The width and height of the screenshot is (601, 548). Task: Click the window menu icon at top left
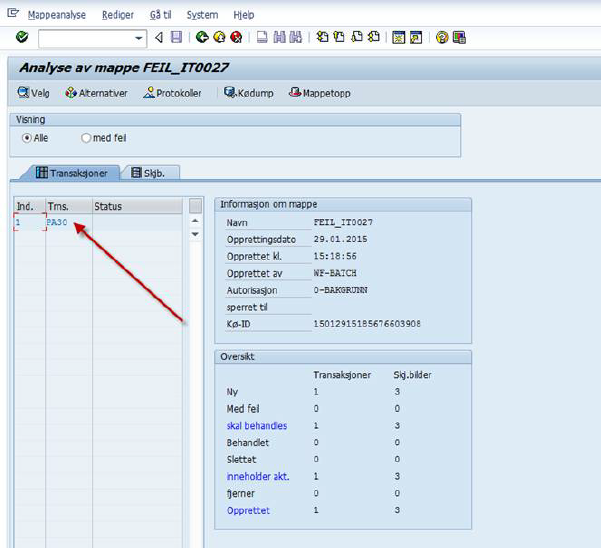pos(13,13)
